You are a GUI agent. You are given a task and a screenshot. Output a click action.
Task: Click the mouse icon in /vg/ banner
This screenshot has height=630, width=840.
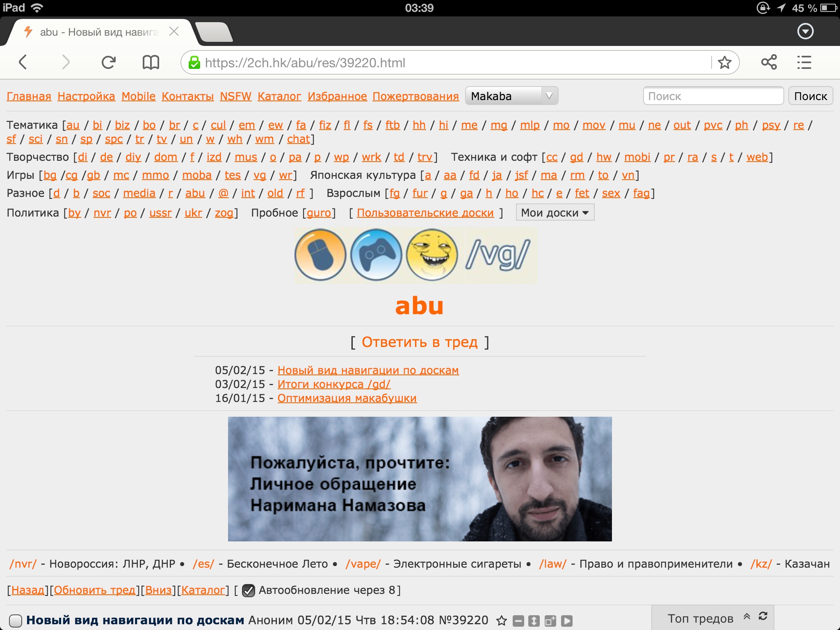[320, 255]
